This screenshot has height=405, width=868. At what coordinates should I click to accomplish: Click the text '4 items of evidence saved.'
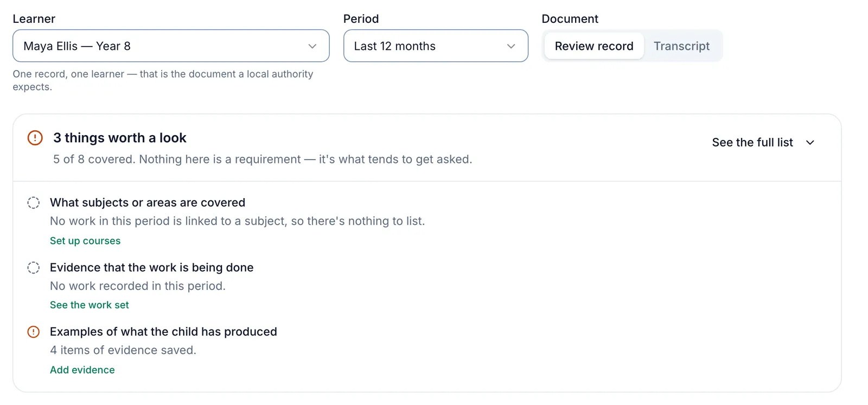pyautogui.click(x=123, y=350)
